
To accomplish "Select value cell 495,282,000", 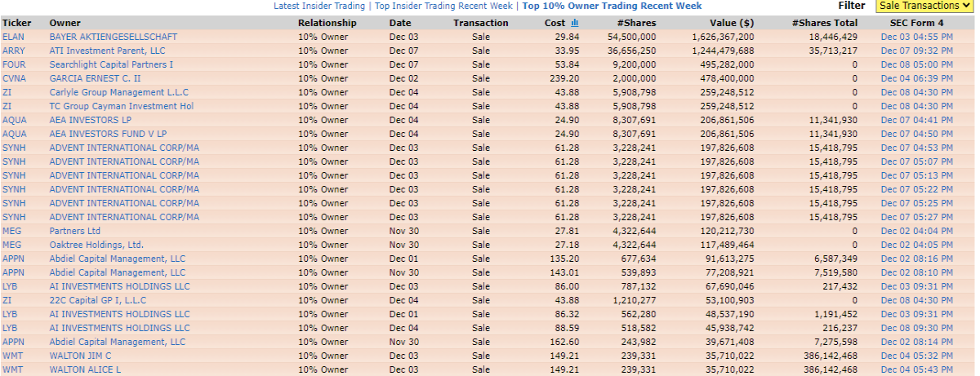I will (x=728, y=64).
